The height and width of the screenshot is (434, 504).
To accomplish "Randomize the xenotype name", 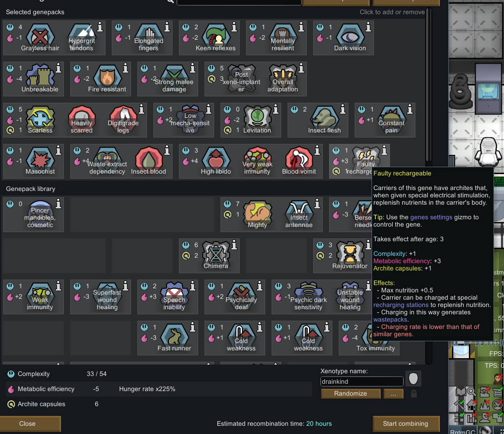I will [x=350, y=393].
